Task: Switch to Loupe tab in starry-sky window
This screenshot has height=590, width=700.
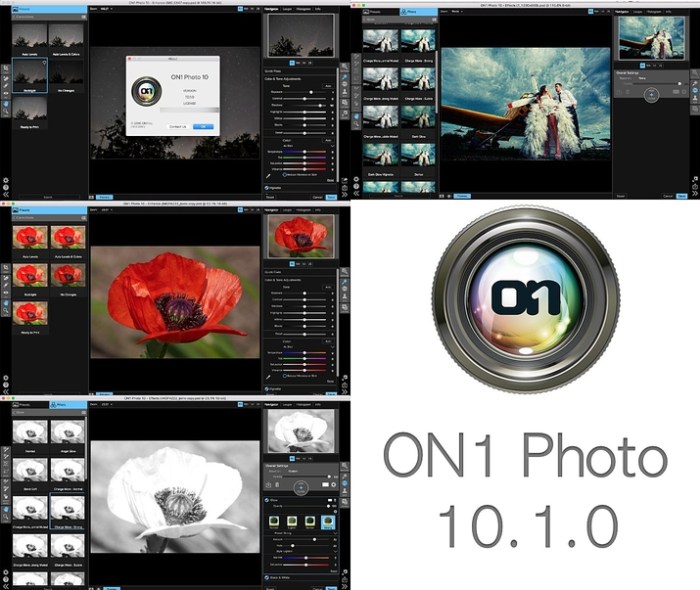Action: [x=288, y=9]
